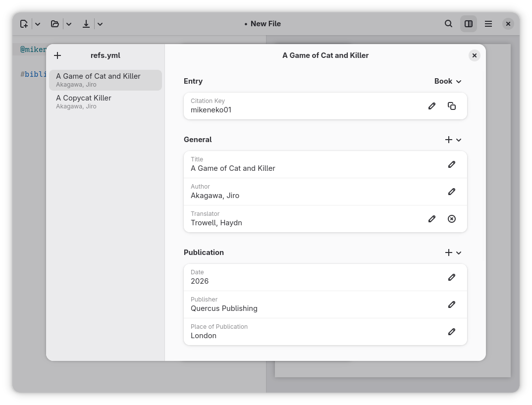Viewport: 532px width, 405px height.
Task: Expand the open folder dropdown arrow
Action: (69, 24)
